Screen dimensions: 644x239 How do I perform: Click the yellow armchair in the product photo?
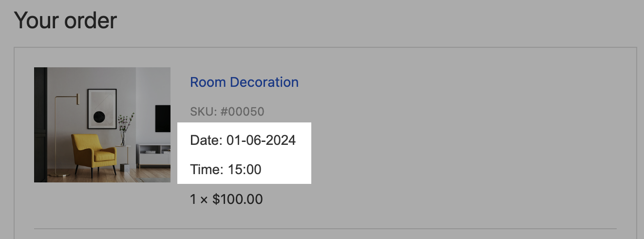pos(94,153)
